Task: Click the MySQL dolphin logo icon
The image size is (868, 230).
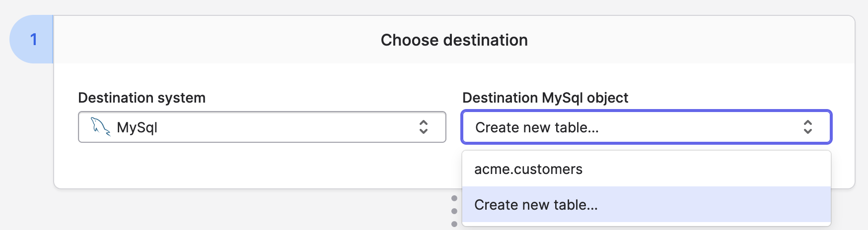Action: point(100,127)
